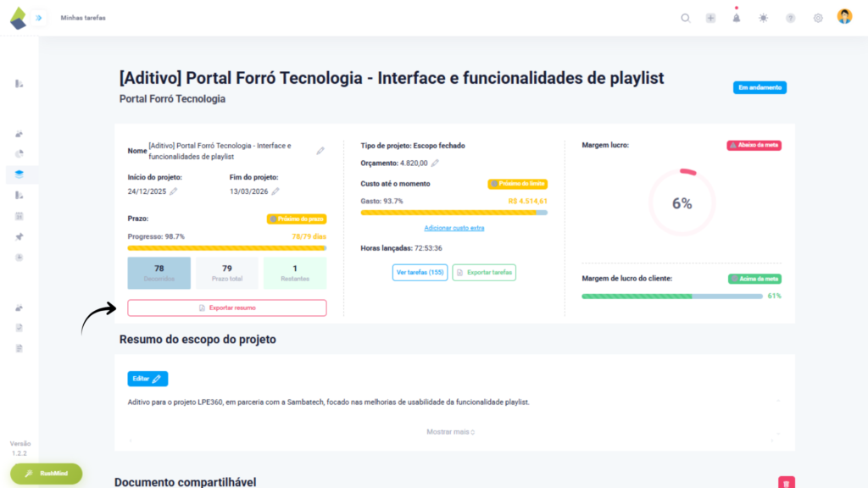
Task: Edit the end date 13/03/2026 pencil icon
Action: click(x=275, y=191)
